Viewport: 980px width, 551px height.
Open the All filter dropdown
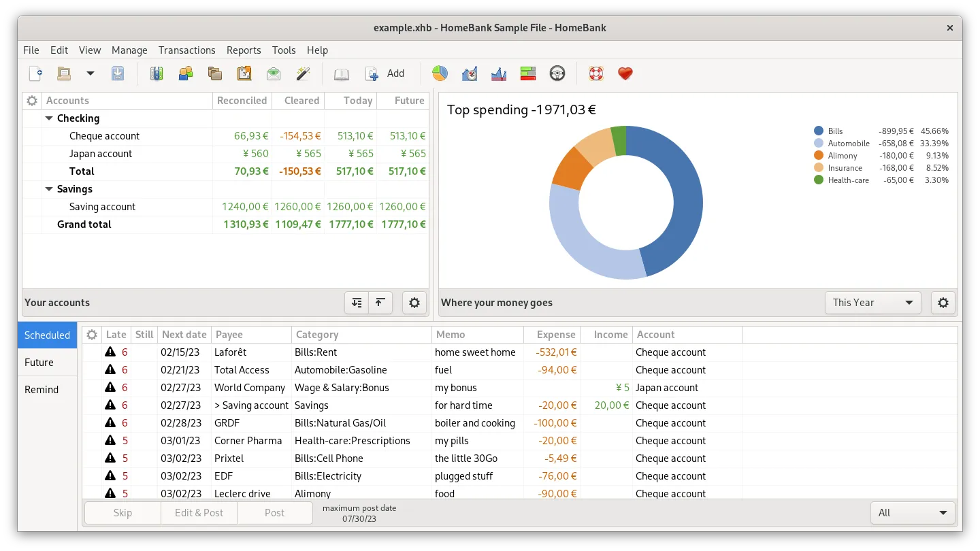(913, 513)
